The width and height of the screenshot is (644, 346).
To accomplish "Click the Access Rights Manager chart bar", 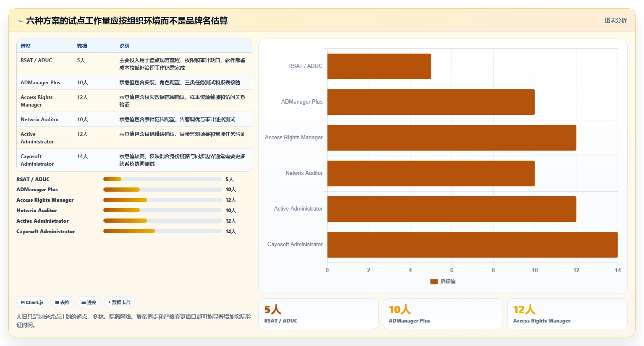I will 452,138.
